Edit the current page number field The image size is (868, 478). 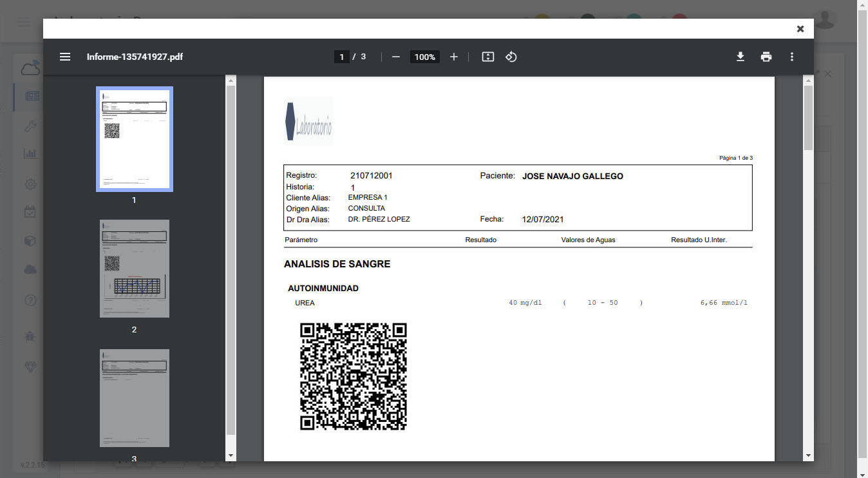(x=342, y=57)
